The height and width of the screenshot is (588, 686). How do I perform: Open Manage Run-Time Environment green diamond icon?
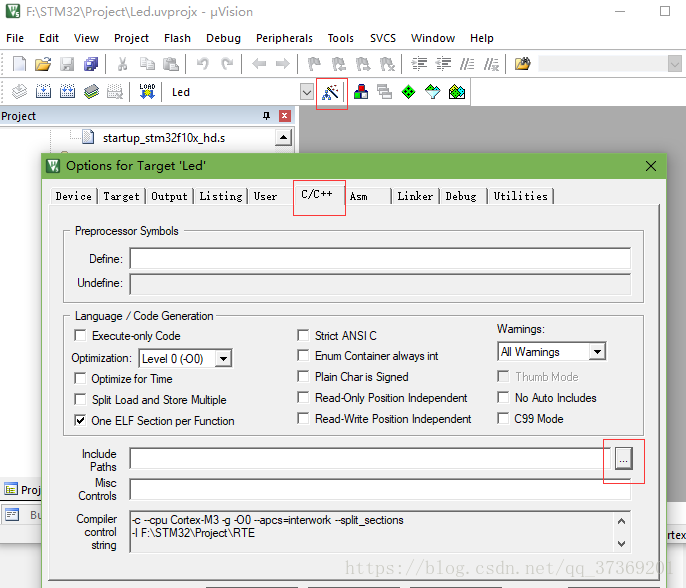409,92
